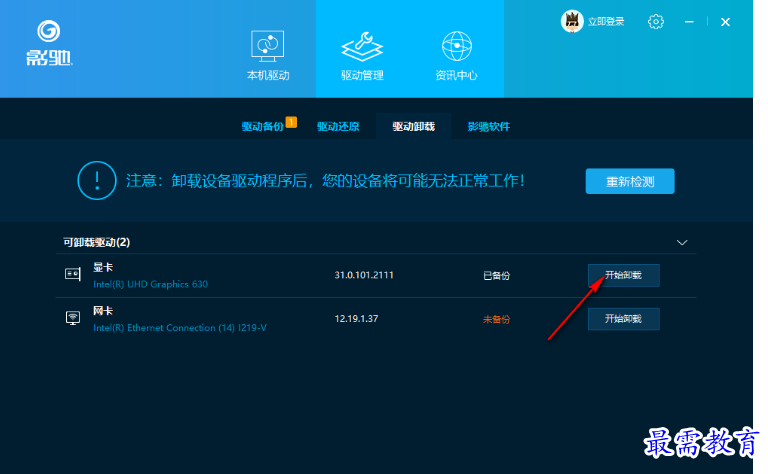Click the uninstall warning message text
Screen dimensions: 768x474
coord(325,181)
